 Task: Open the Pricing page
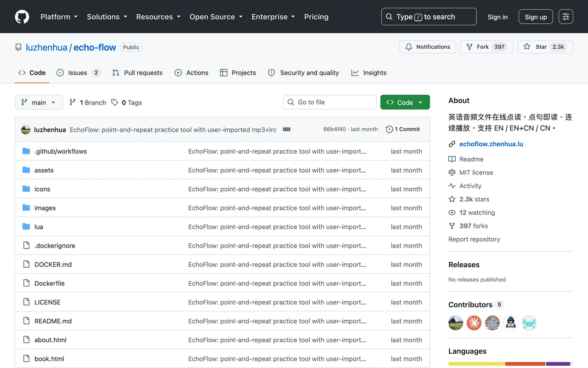(317, 17)
